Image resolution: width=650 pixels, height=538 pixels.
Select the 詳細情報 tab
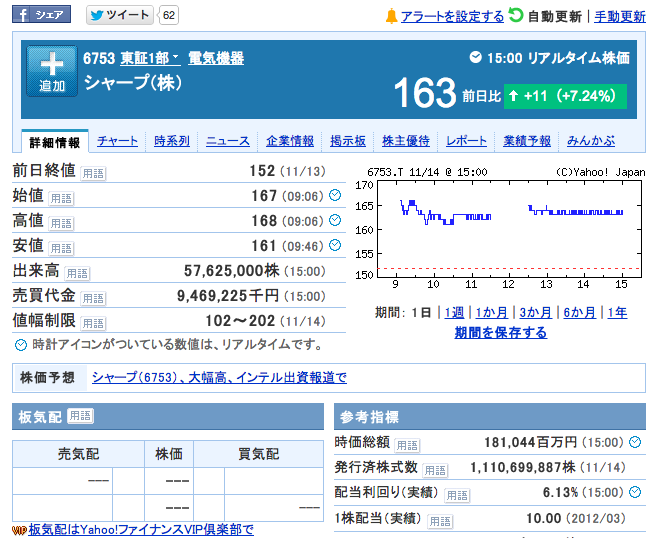click(x=55, y=142)
